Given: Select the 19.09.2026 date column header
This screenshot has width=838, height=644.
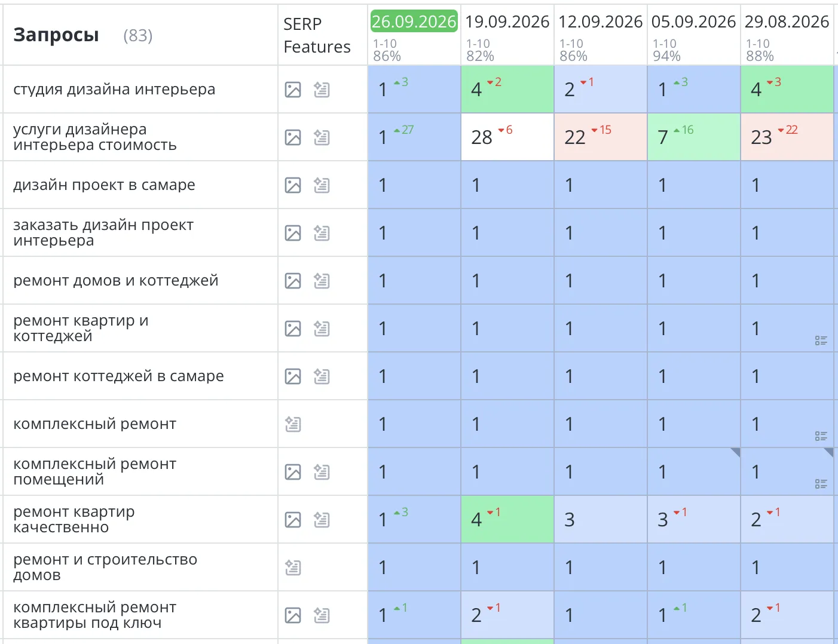Looking at the screenshot, I should coord(507,22).
